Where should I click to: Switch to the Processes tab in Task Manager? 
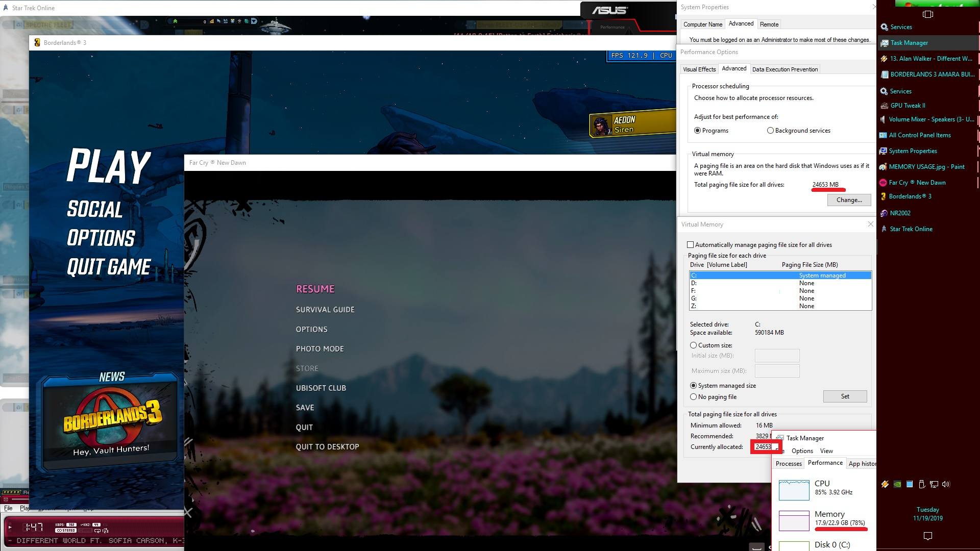(x=789, y=464)
